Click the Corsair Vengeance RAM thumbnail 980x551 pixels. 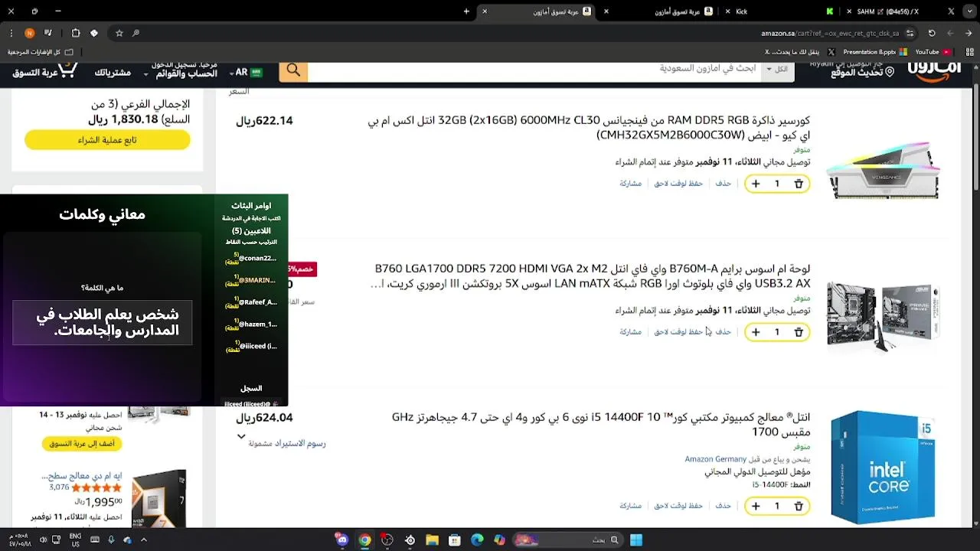pyautogui.click(x=883, y=171)
